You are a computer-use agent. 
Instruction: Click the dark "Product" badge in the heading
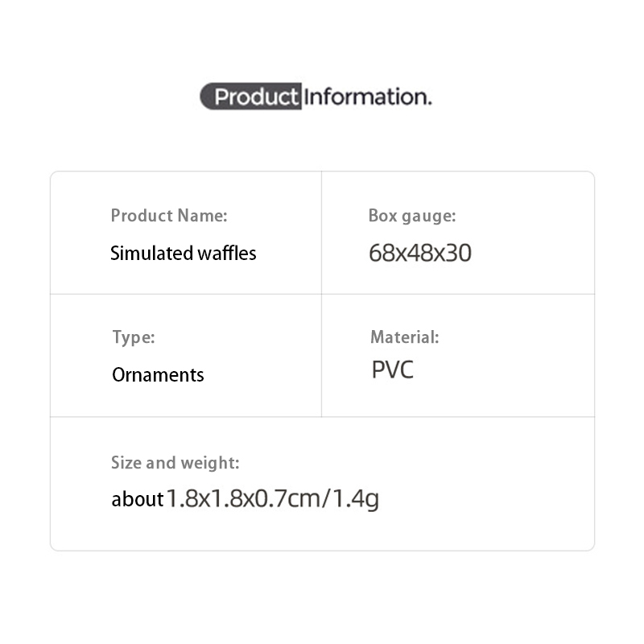point(251,97)
